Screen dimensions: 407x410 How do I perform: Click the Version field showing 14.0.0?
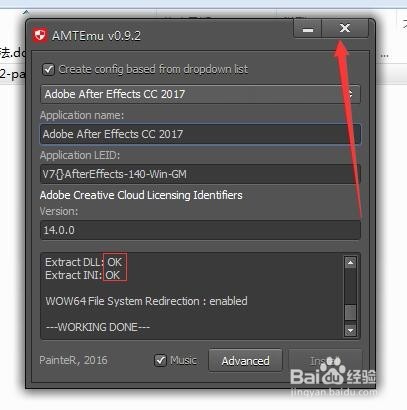pyautogui.click(x=200, y=230)
